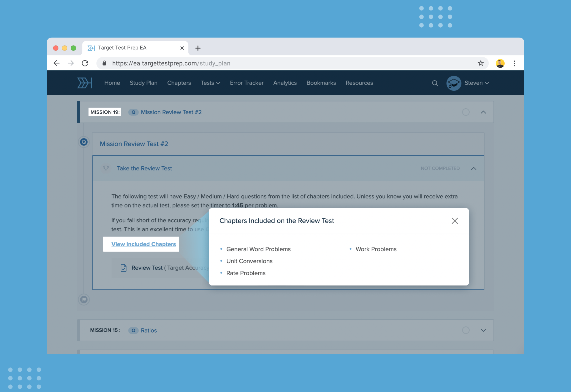The image size is (571, 392).
Task: Close the Chapters Included modal
Action: point(455,221)
